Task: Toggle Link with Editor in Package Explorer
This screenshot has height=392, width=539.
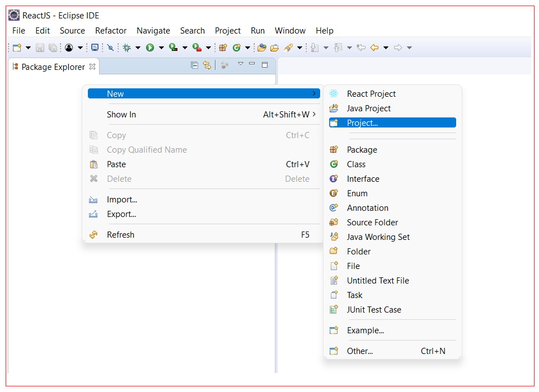Action: (x=207, y=65)
